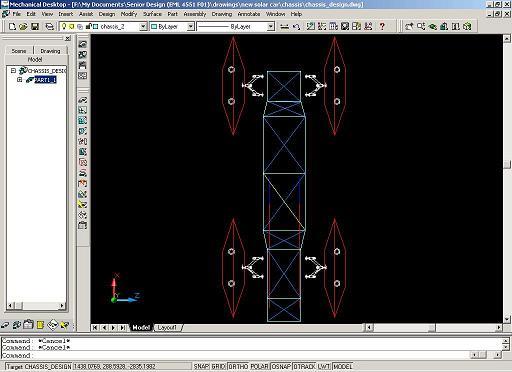The image size is (512, 372).
Task: Click the Print icon in toolbar
Action: coord(49,26)
